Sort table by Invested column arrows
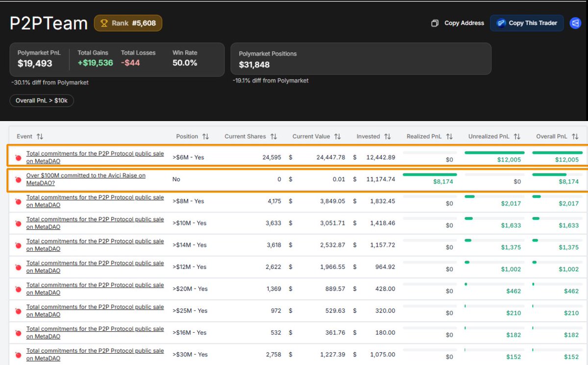Screen dimensions: 588x365 (x=387, y=137)
